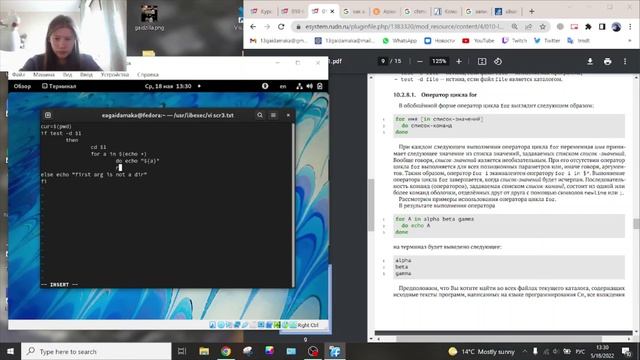Open the PDF viewer more-actions menu
This screenshot has width=640, height=360.
tap(625, 61)
